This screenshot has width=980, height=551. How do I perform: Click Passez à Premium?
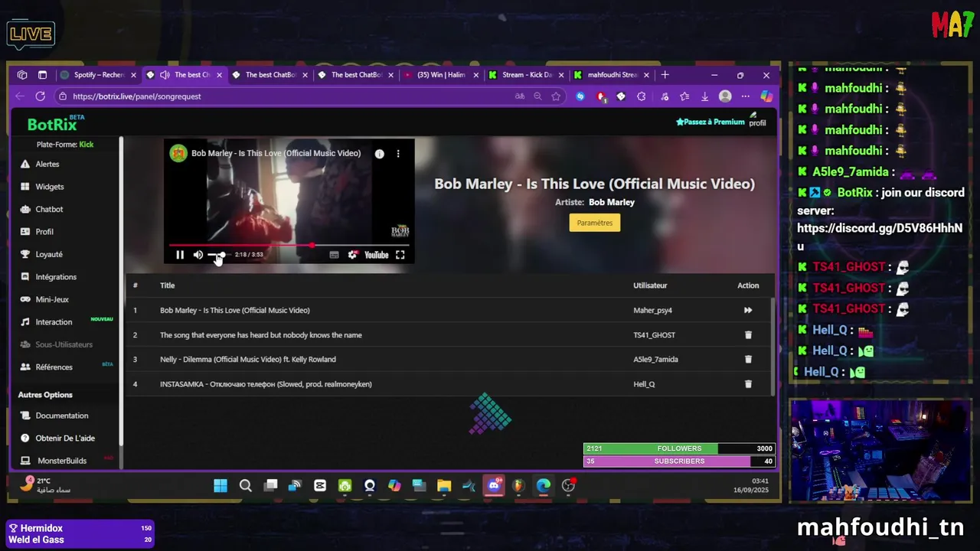(x=710, y=122)
